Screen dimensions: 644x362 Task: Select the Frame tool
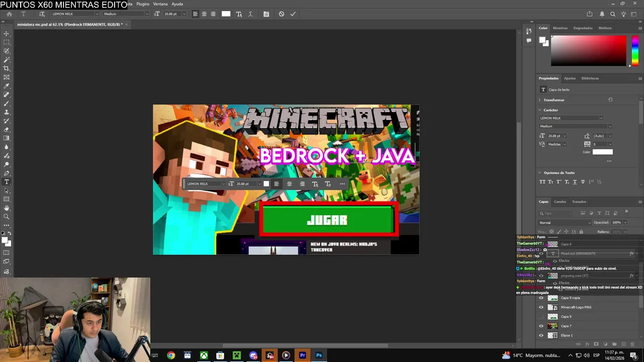(x=7, y=77)
